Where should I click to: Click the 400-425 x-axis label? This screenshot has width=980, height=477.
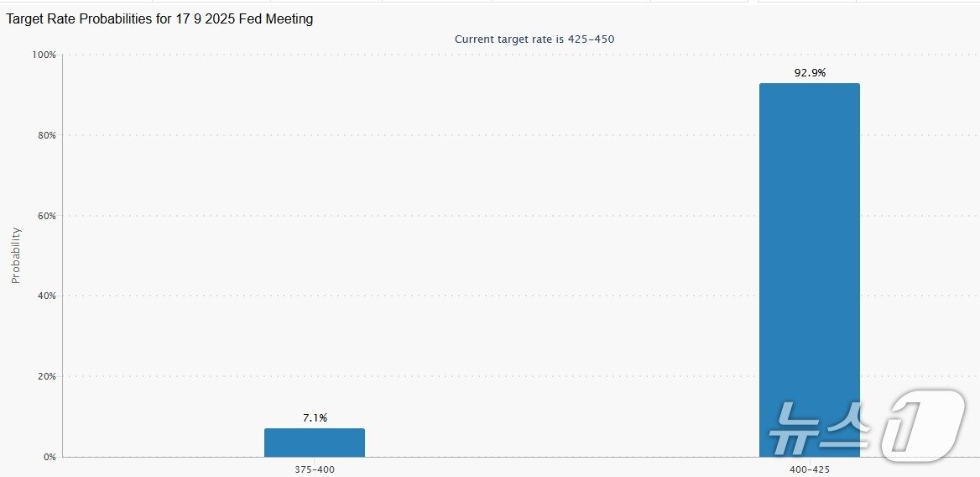810,469
